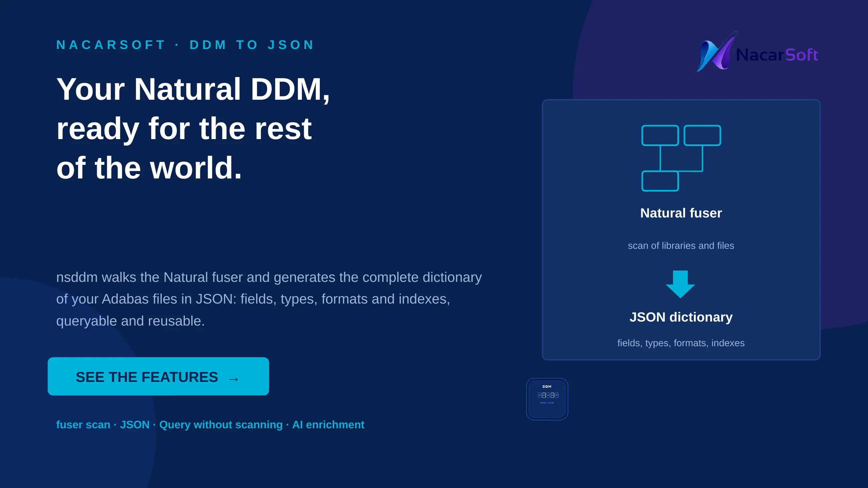Click the 'NACARSOFT · DDM TO JSON' eyebrow text
The image size is (868, 488).
click(185, 45)
